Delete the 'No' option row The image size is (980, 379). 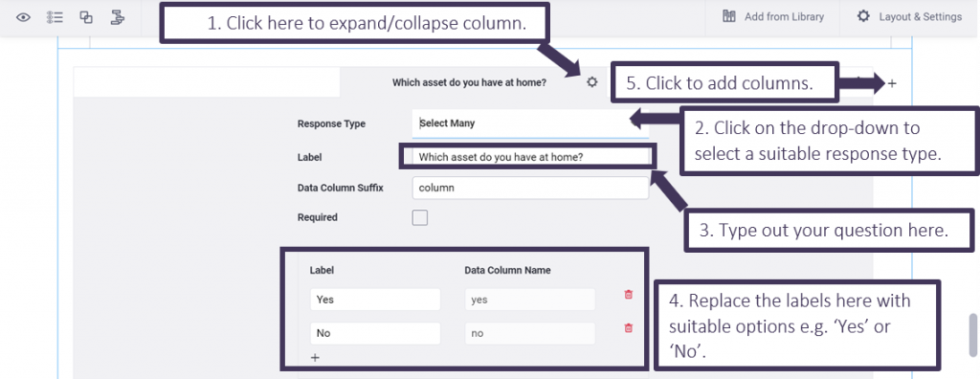(629, 327)
